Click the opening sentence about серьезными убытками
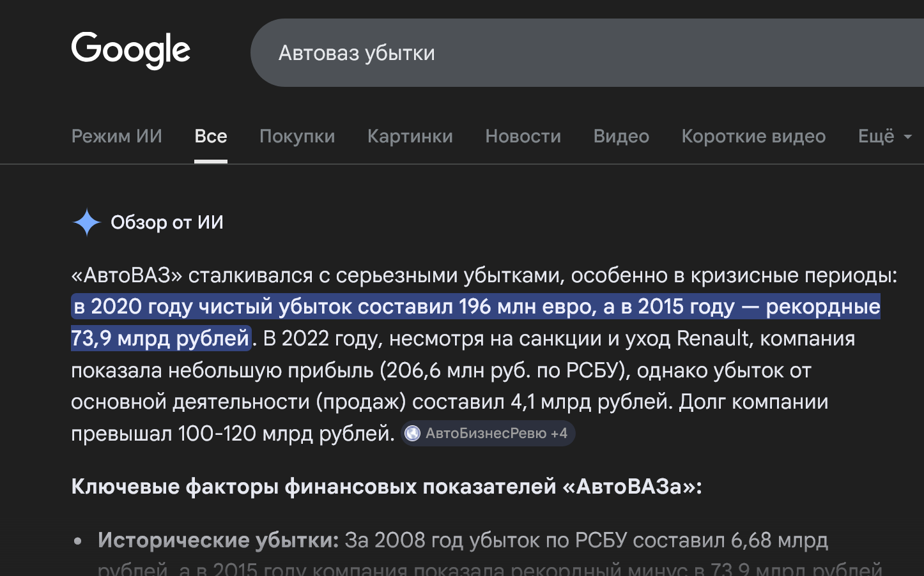 point(484,275)
